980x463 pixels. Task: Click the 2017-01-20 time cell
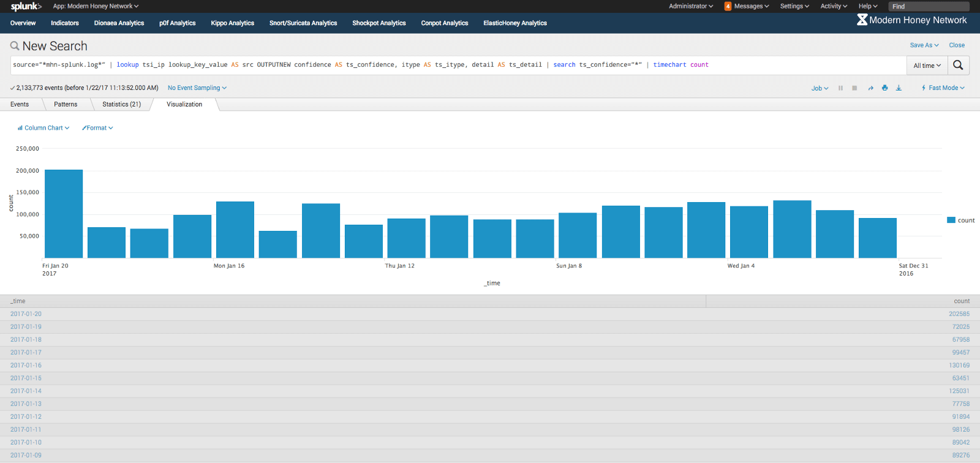pos(26,314)
